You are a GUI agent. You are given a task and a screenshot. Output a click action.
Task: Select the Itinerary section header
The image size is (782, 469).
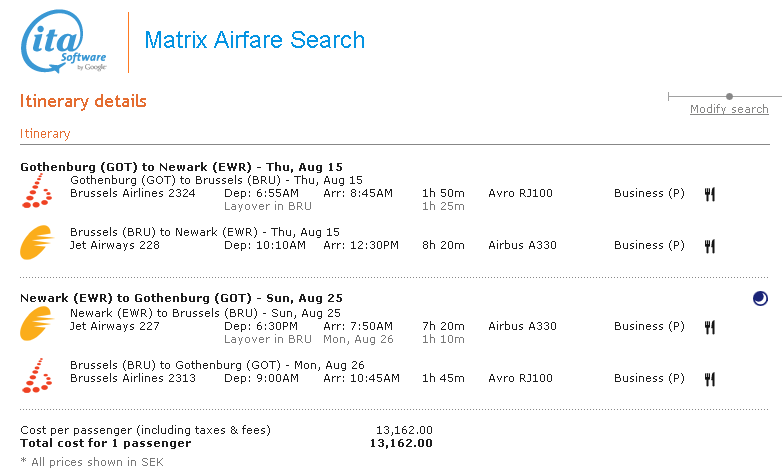pos(45,133)
